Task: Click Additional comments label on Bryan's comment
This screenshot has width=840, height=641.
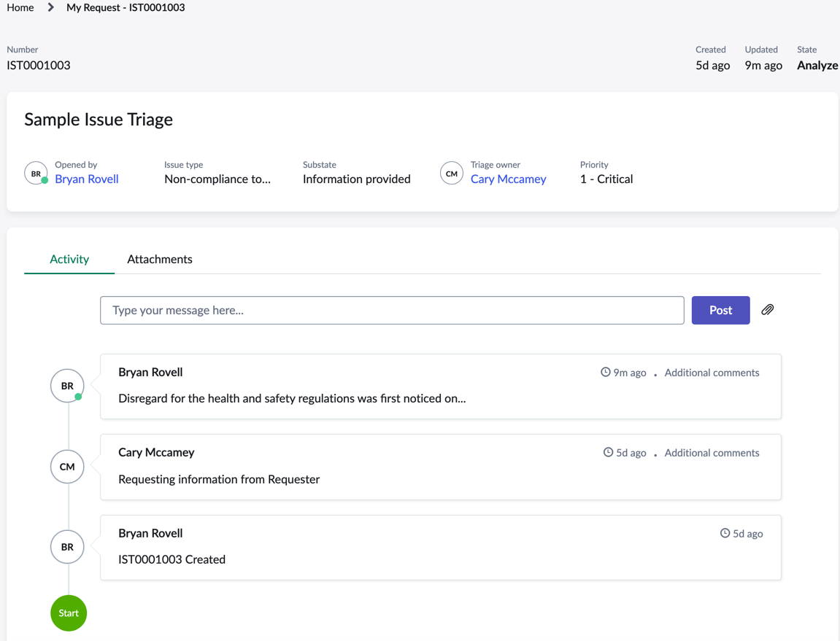Action: [x=712, y=373]
